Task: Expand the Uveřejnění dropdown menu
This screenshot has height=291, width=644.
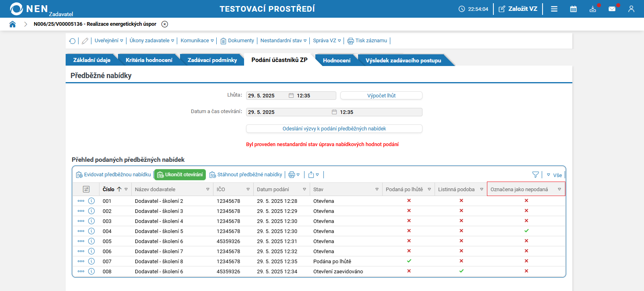Action: 109,41
